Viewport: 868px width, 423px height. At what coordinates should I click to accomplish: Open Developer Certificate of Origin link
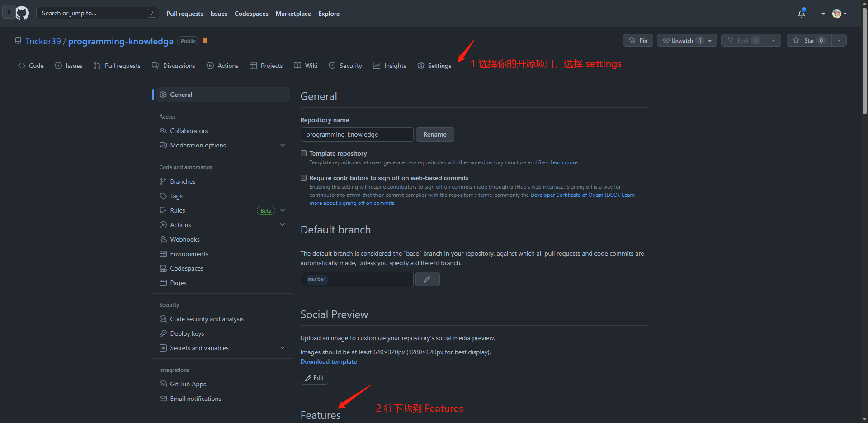tap(575, 195)
